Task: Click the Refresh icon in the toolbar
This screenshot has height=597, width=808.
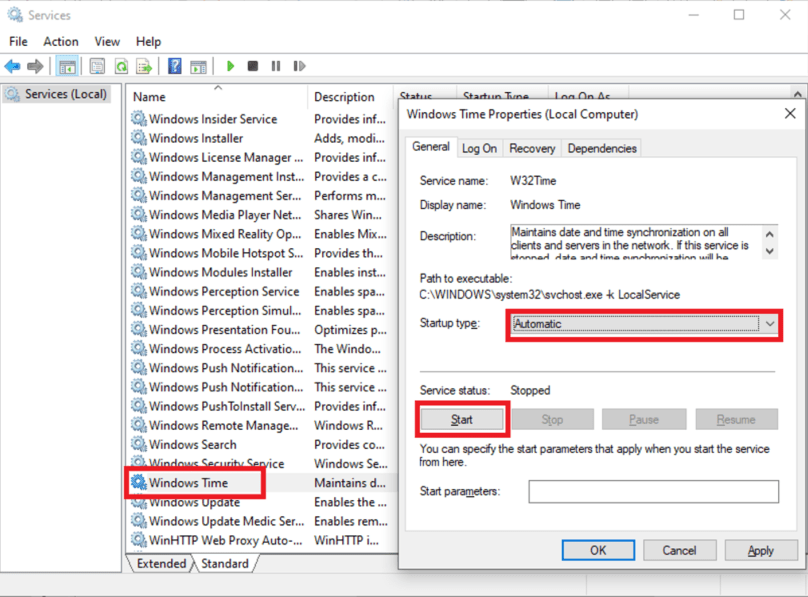Action: click(121, 66)
